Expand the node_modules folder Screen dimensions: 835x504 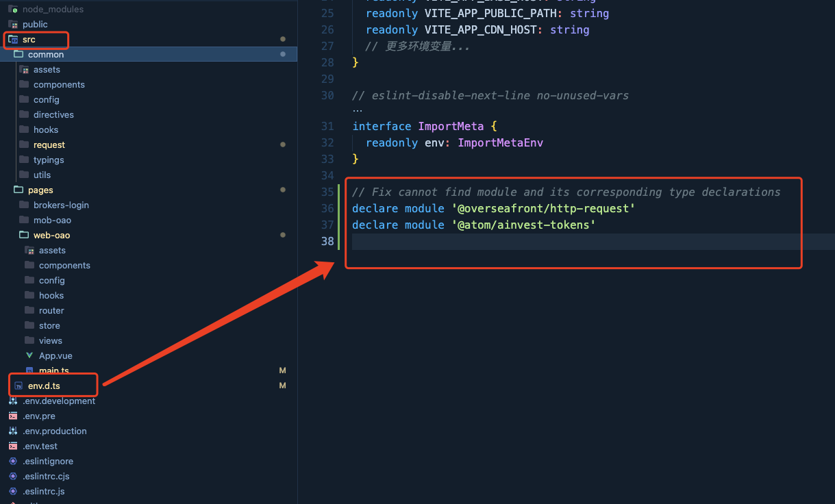pyautogui.click(x=53, y=9)
